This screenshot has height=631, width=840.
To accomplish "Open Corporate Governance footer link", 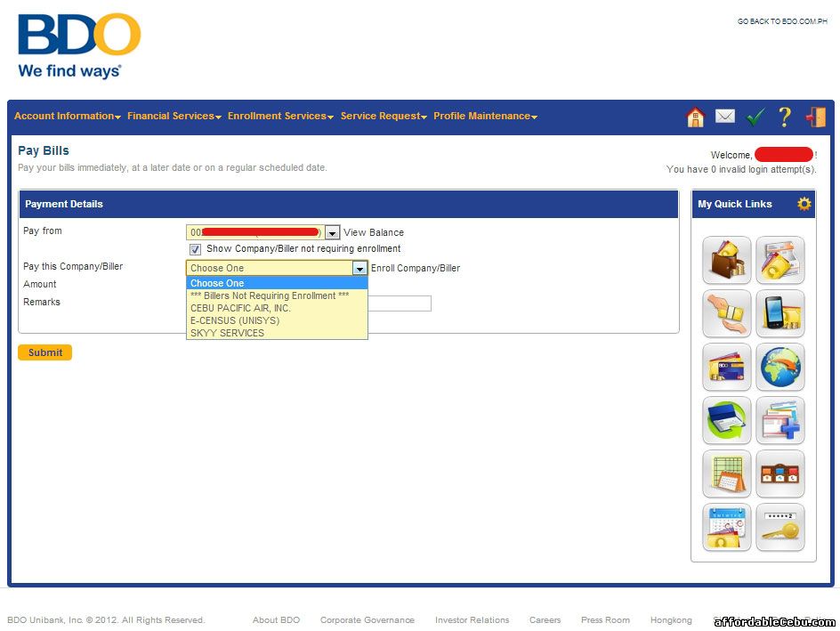I will (x=367, y=619).
